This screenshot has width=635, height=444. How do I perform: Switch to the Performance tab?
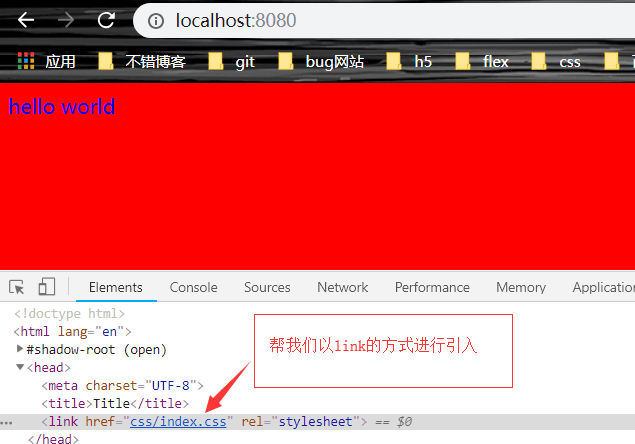point(432,287)
